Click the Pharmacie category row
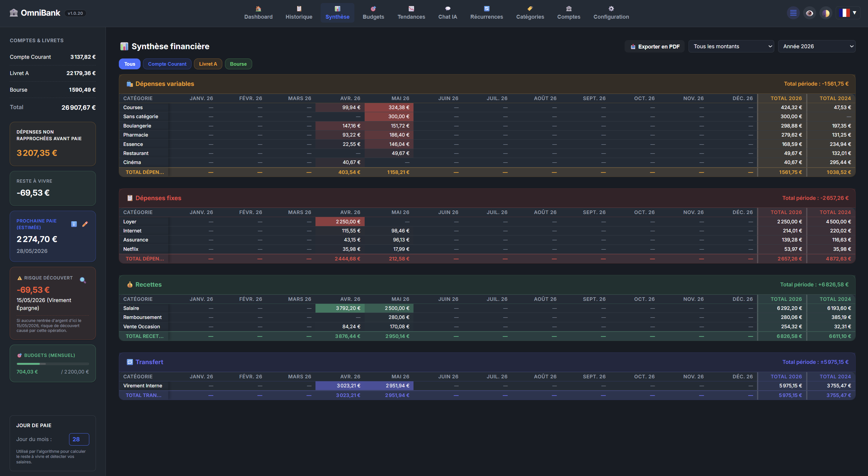The height and width of the screenshot is (476, 868). [x=487, y=135]
